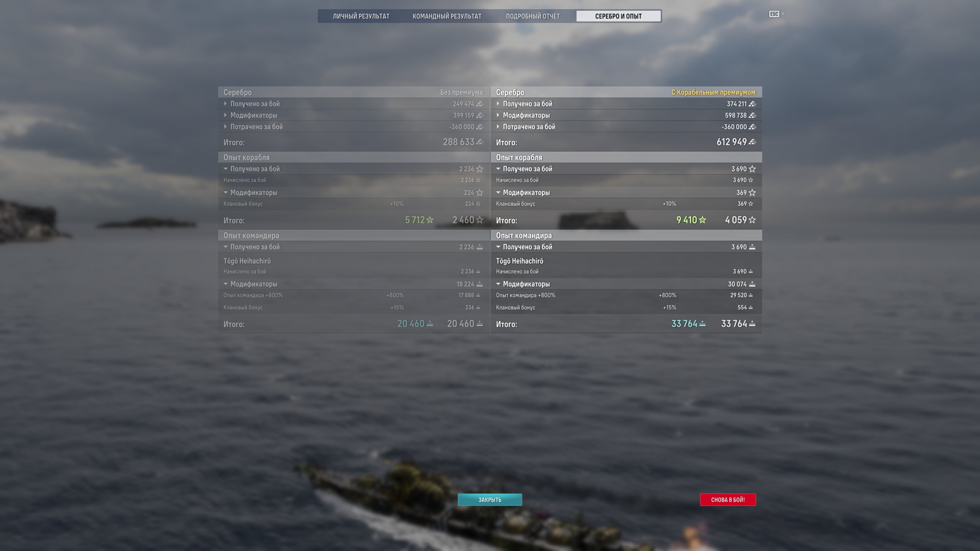Open 'Командный результат' tab
980x551 pixels.
coord(447,16)
